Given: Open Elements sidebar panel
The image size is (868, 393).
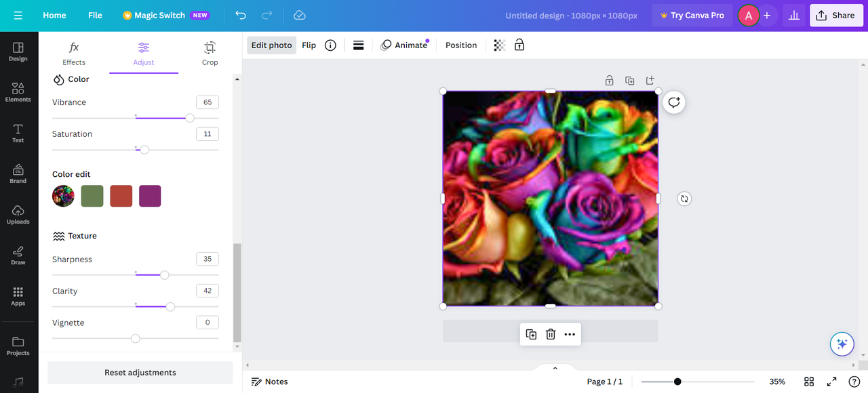Looking at the screenshot, I should tap(18, 92).
